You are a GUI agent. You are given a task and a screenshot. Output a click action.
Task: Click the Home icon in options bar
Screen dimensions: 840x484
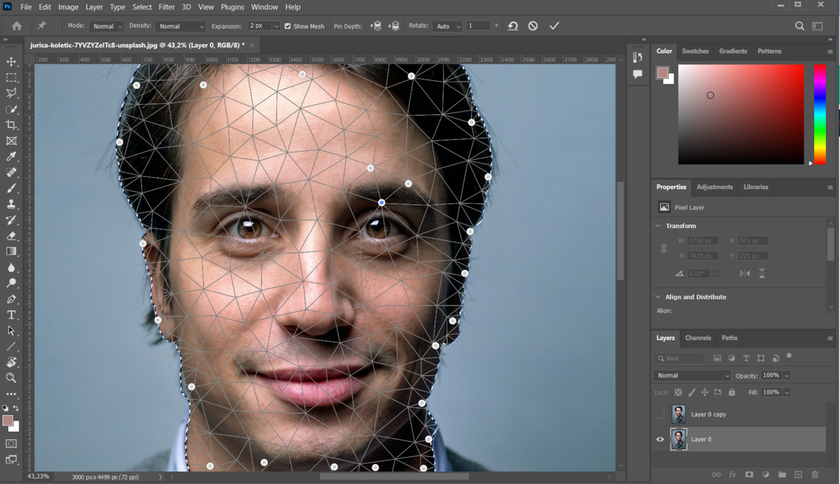tap(16, 26)
